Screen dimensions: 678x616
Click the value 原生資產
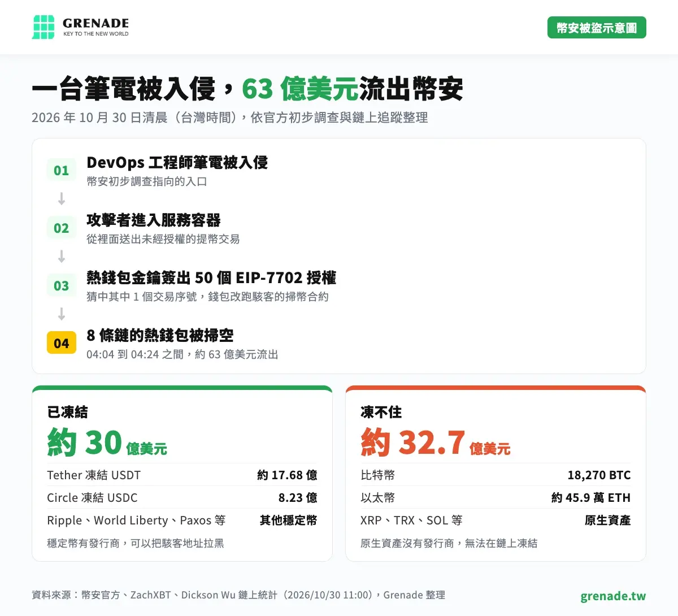pyautogui.click(x=608, y=520)
